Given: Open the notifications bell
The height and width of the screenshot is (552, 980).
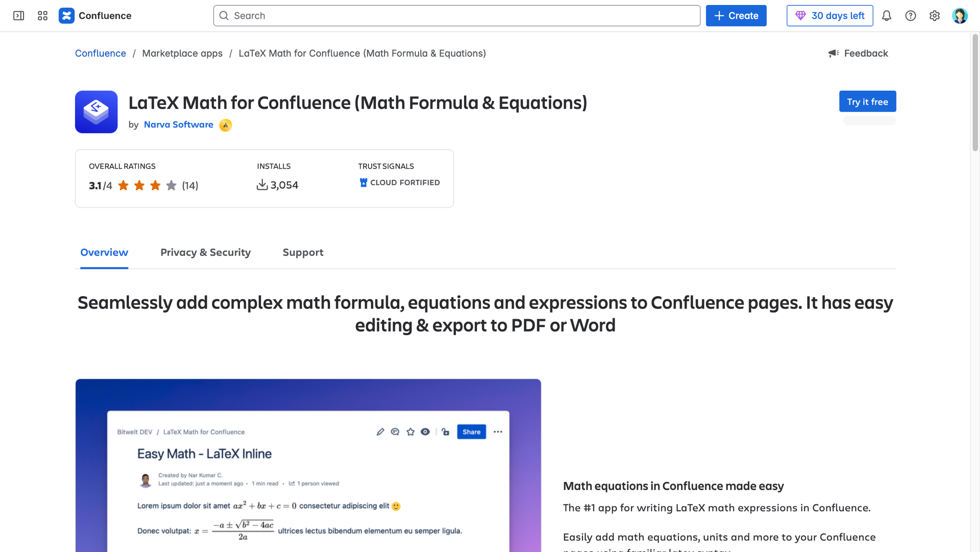Looking at the screenshot, I should click(887, 16).
